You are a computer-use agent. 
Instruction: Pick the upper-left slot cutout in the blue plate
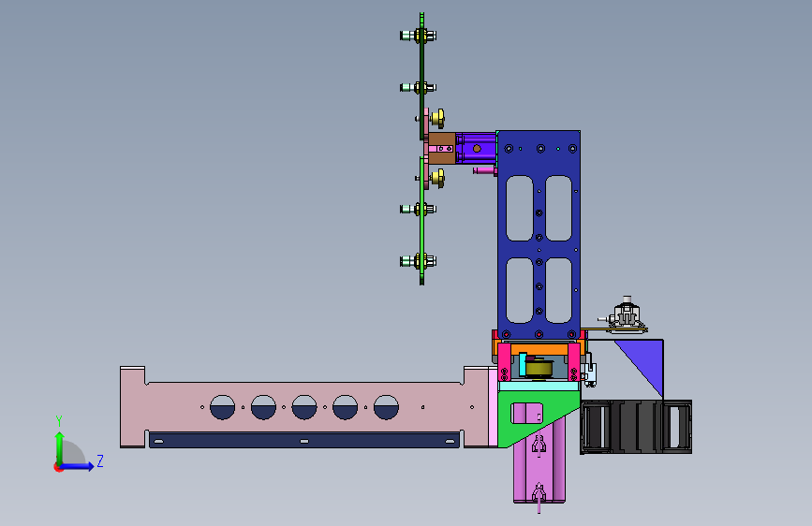click(x=520, y=208)
